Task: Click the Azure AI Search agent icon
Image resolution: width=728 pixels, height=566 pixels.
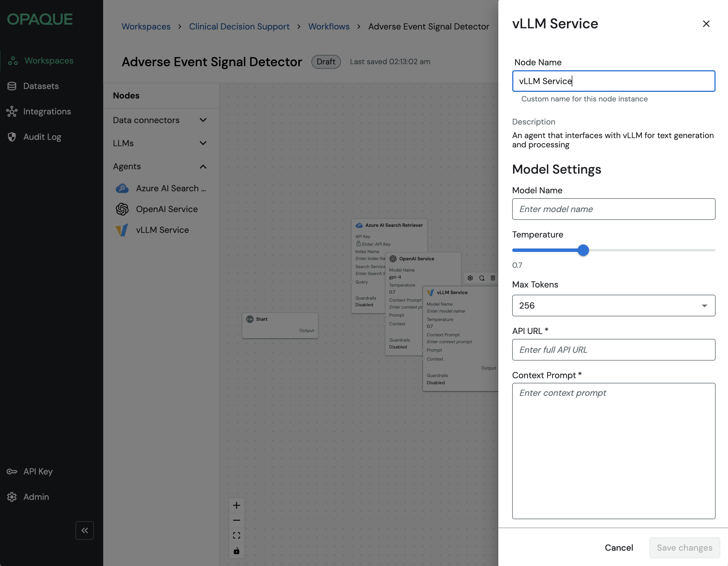Action: [122, 188]
